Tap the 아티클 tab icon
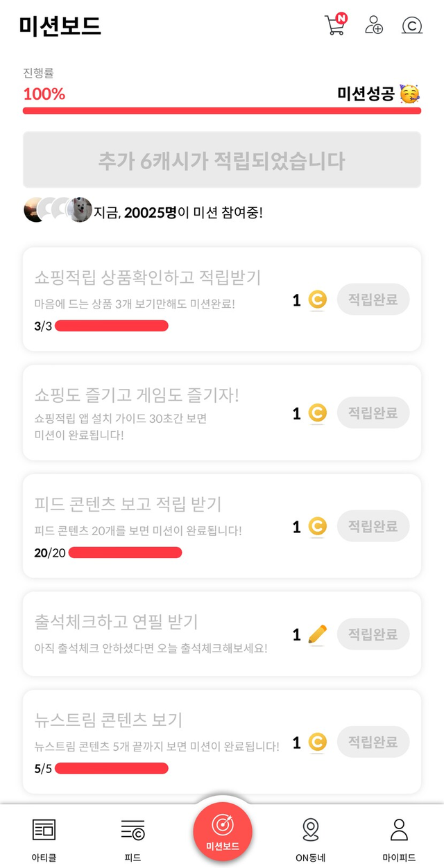 point(44,829)
